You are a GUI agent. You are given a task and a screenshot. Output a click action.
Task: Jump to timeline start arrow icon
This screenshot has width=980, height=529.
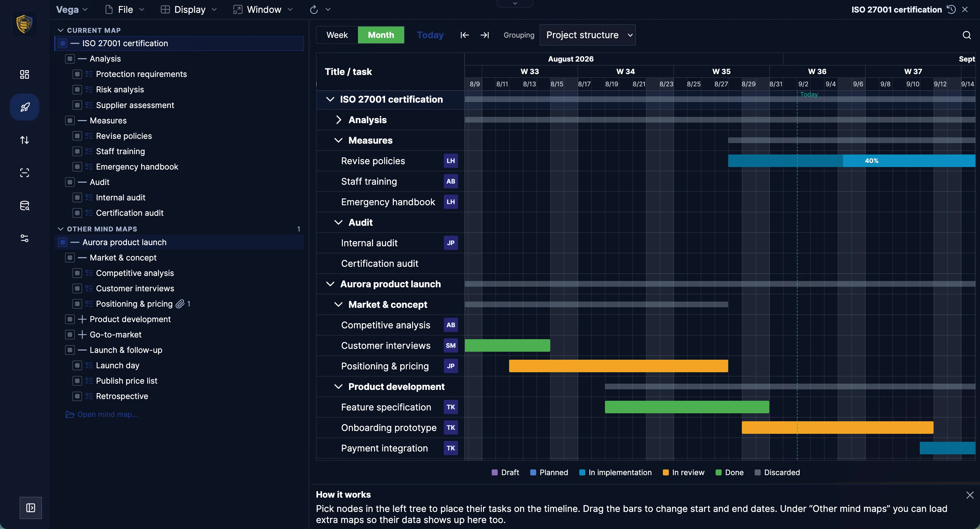[465, 35]
